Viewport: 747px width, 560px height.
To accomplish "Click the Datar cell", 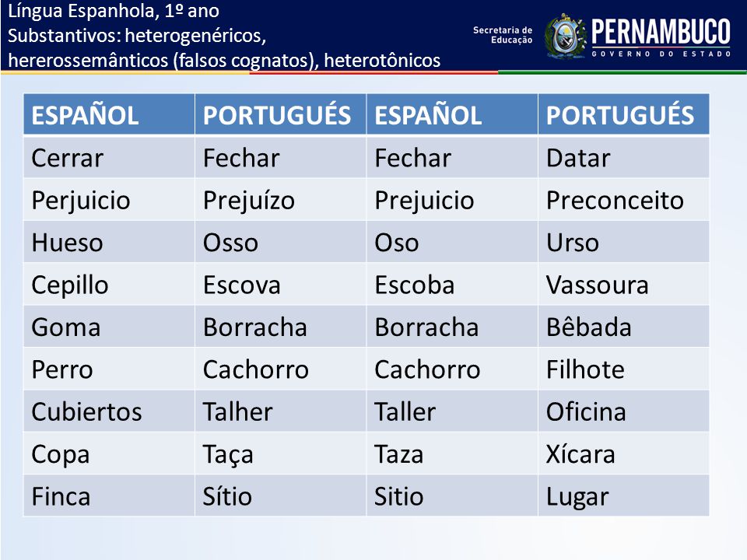I will click(623, 158).
